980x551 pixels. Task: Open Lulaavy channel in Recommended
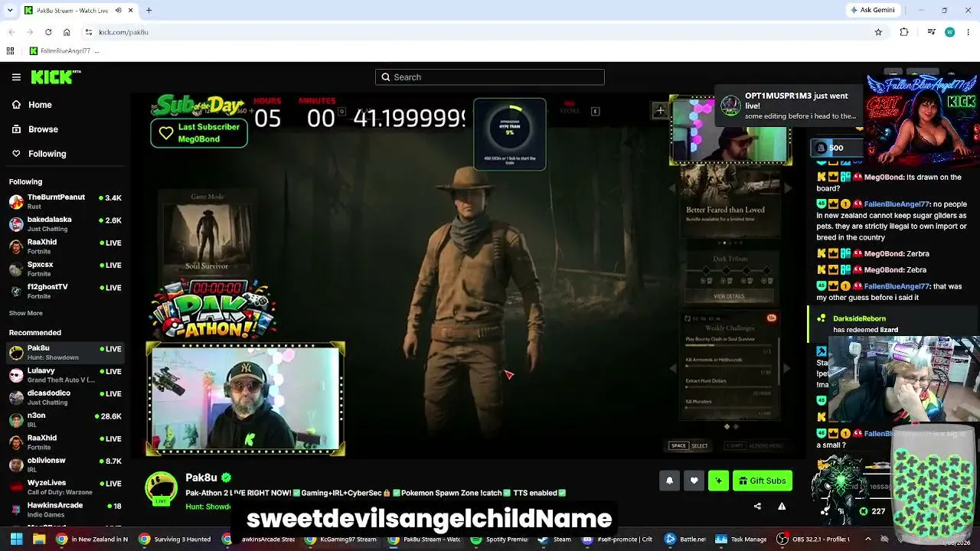click(65, 375)
